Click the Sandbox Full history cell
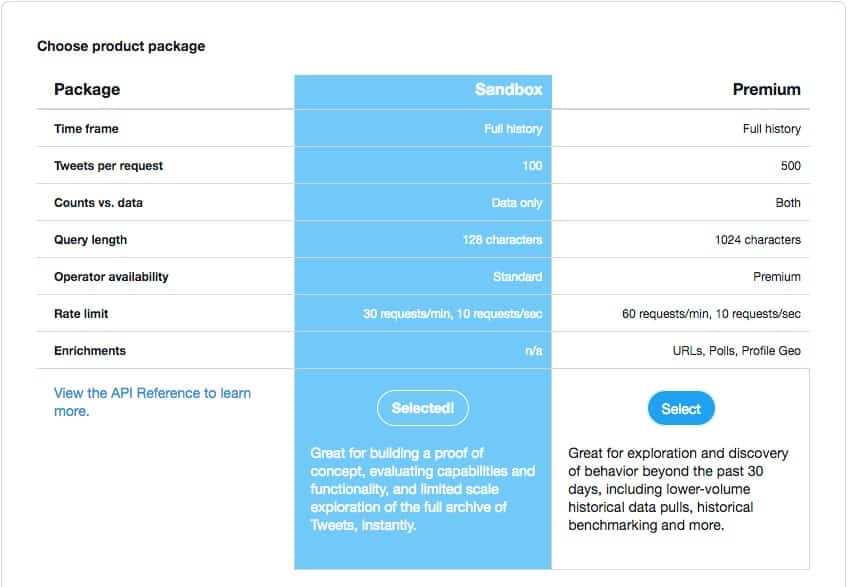The image size is (854, 587). click(512, 128)
